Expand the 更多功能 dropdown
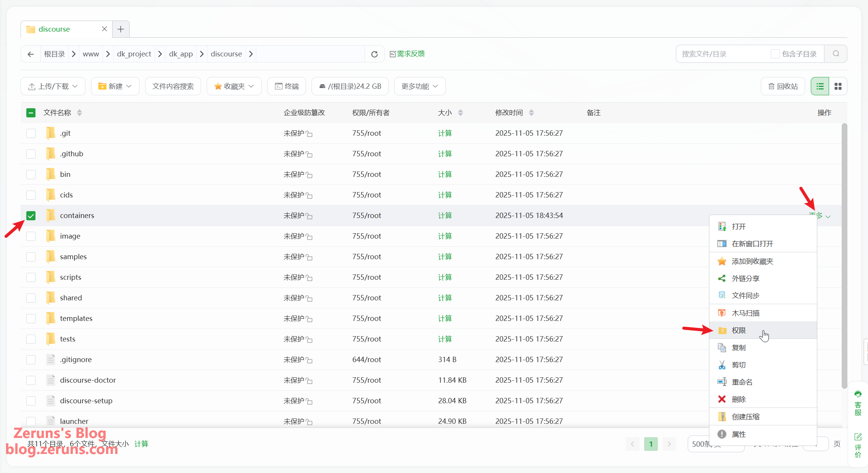Image resolution: width=868 pixels, height=473 pixels. [x=420, y=87]
